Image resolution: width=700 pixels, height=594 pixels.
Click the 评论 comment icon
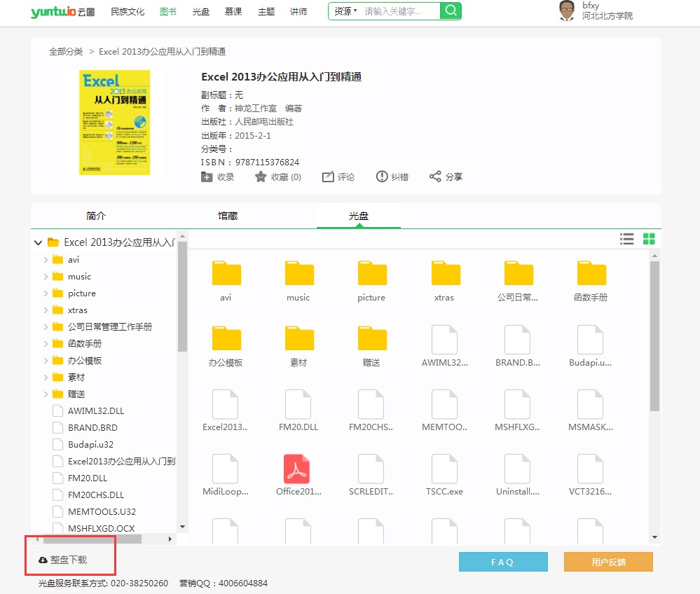pos(328,177)
